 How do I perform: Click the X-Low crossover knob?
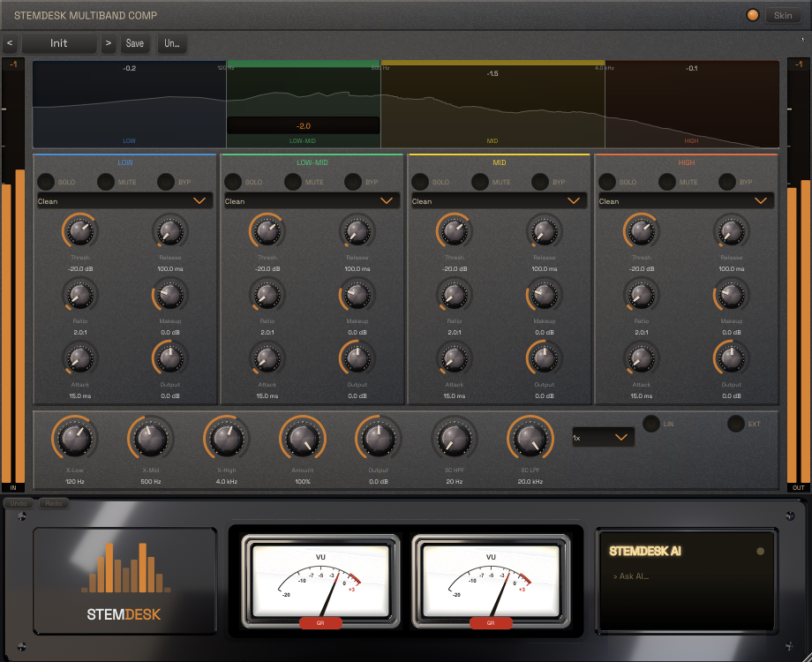coord(75,439)
